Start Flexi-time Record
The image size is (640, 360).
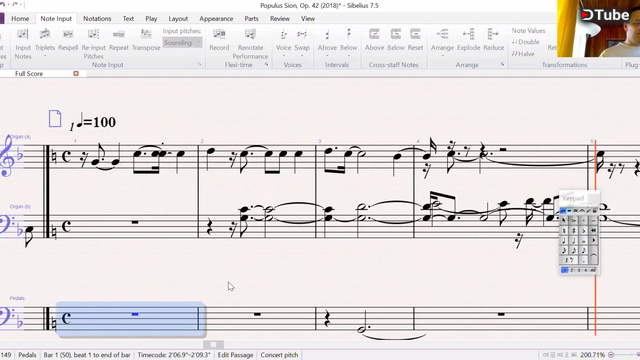click(x=219, y=34)
